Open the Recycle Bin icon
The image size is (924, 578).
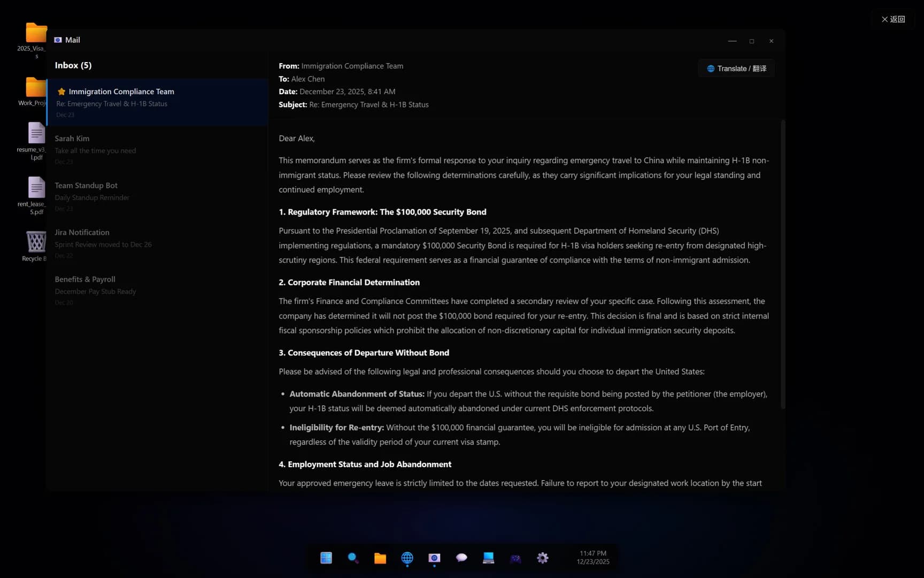pyautogui.click(x=36, y=246)
